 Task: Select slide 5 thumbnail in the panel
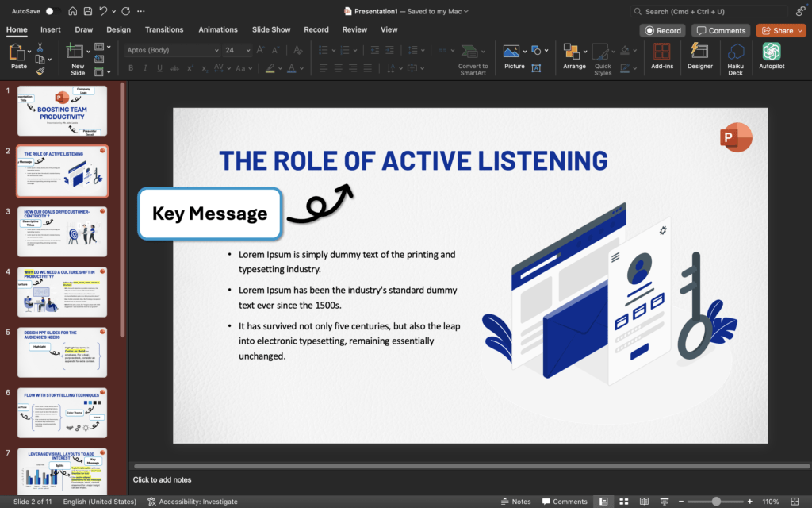click(62, 352)
